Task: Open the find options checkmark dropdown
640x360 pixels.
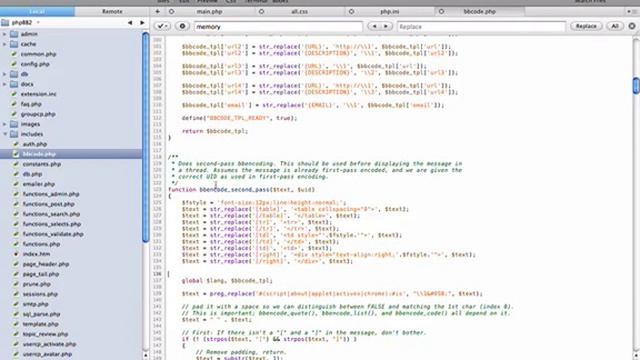Action: pyautogui.click(x=162, y=26)
